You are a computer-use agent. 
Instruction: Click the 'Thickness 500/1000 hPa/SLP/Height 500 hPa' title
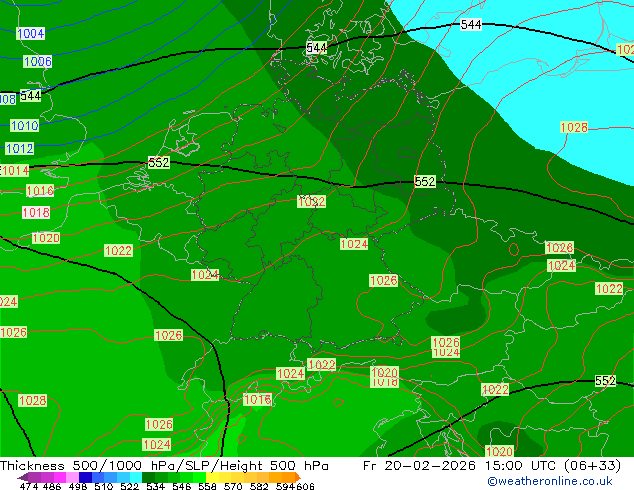[164, 466]
